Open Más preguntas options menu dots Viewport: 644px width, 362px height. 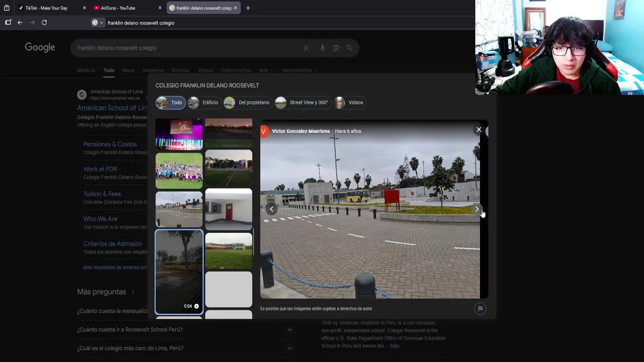[133, 292]
